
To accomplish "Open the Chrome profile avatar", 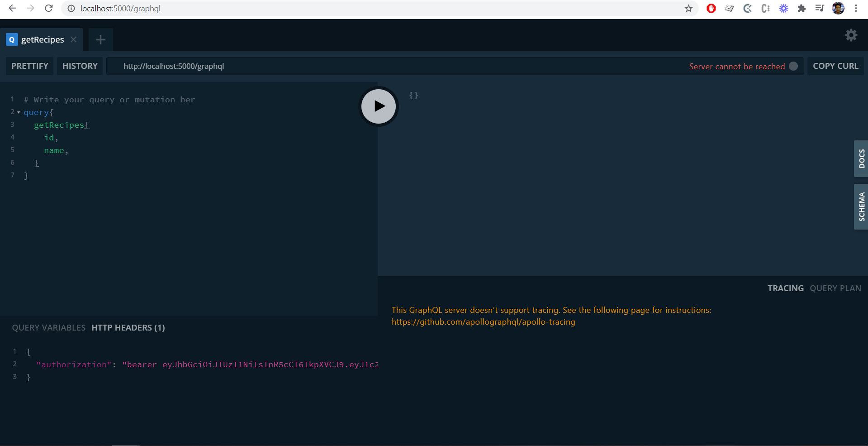I will coord(838,8).
